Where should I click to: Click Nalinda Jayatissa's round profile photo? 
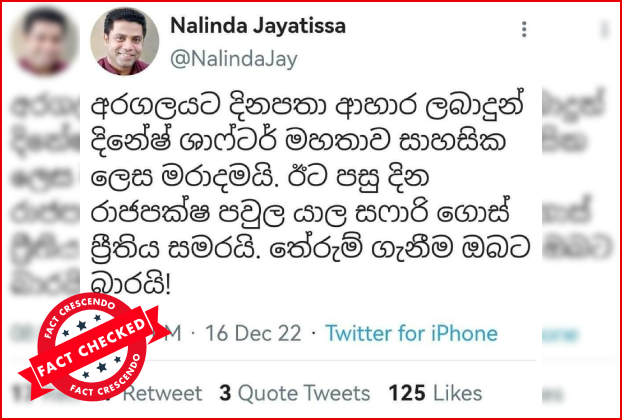click(x=125, y=41)
